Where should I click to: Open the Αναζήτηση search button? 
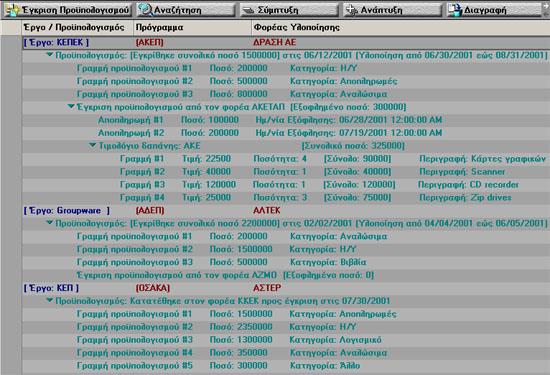click(186, 10)
